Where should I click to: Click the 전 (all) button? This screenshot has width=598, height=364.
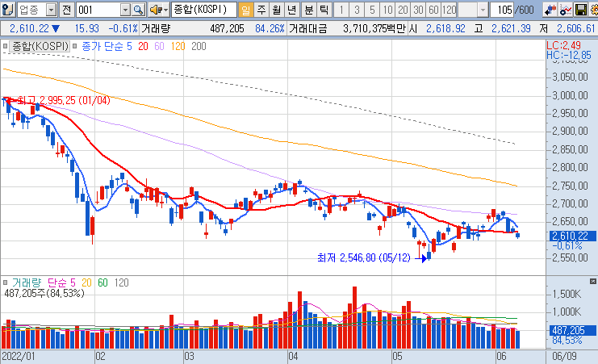pos(67,10)
